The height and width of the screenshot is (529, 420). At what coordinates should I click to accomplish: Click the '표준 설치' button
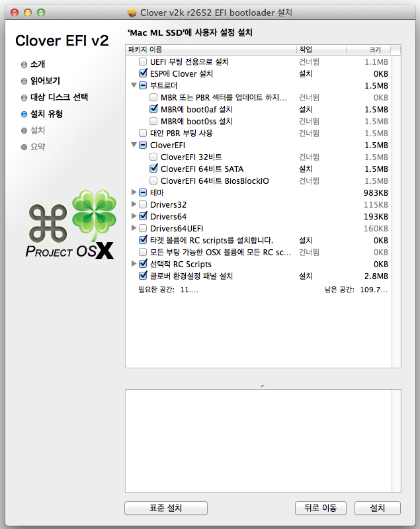click(x=166, y=508)
